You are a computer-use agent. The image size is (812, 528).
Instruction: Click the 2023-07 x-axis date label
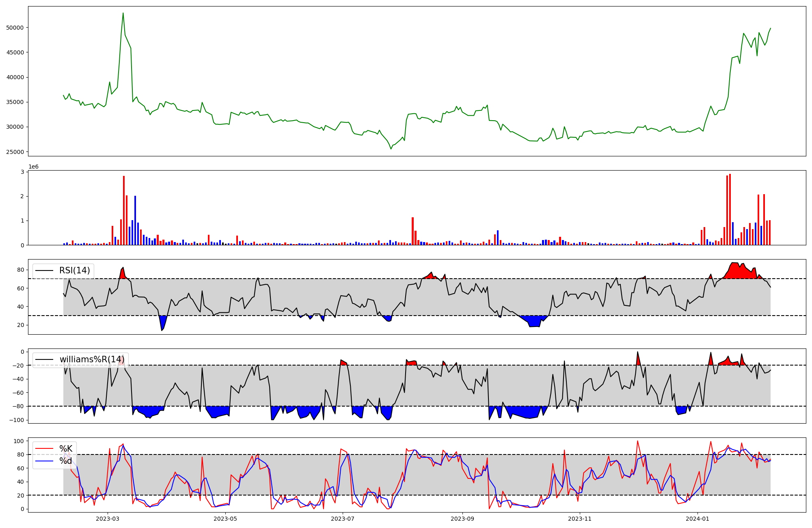tap(343, 519)
